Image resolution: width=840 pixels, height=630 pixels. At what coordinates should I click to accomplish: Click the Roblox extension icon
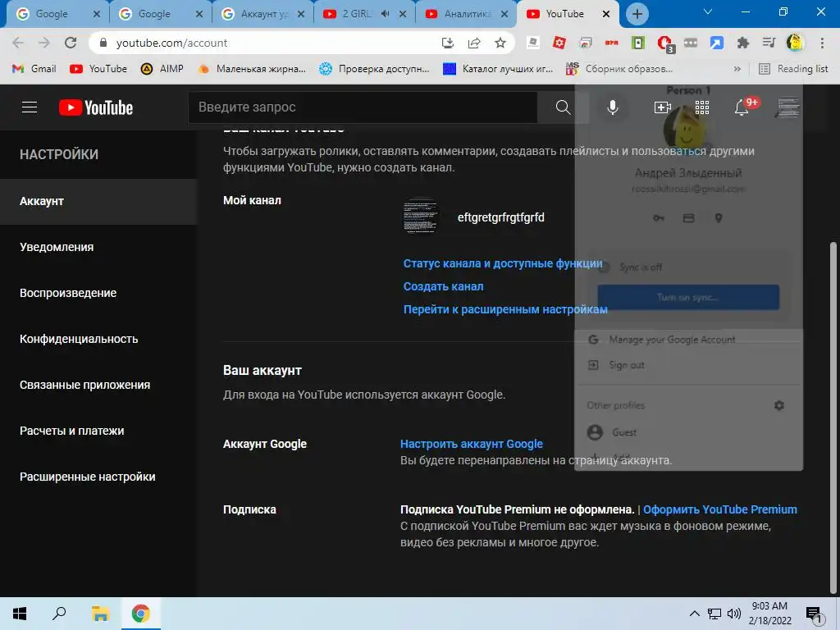[533, 43]
